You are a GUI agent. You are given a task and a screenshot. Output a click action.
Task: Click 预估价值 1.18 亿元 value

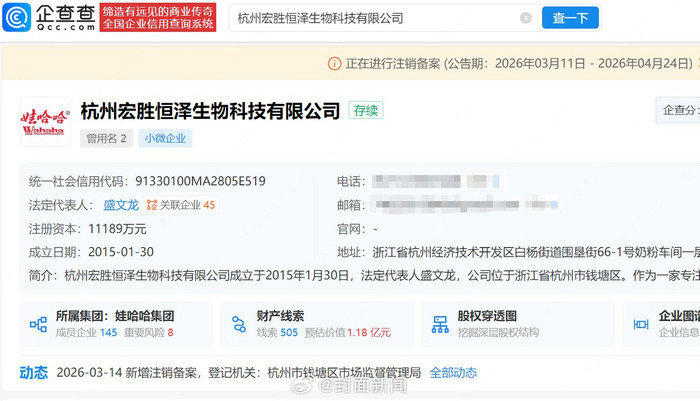[348, 333]
